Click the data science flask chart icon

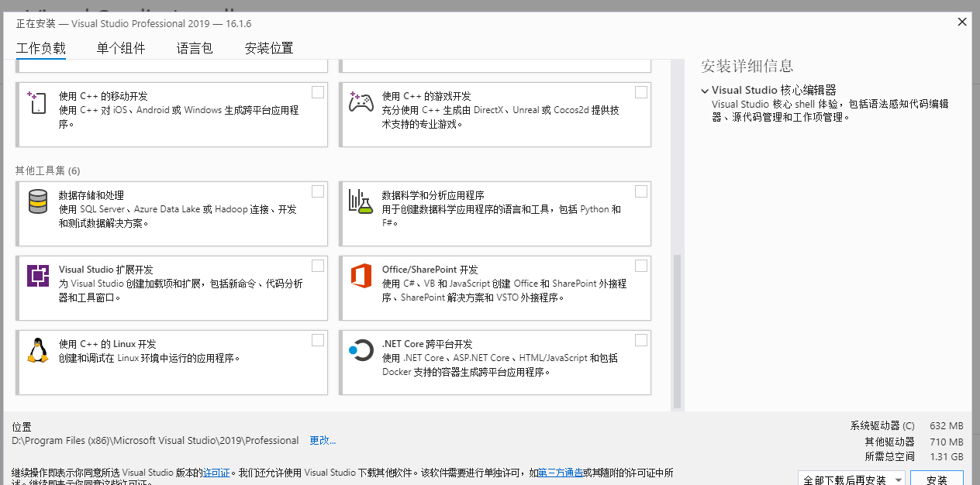[361, 201]
